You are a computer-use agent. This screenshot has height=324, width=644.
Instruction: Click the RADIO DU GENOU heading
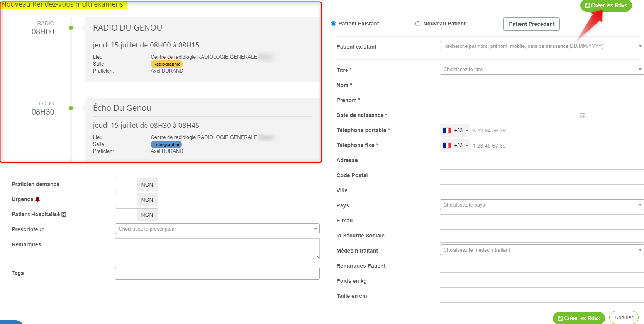pyautogui.click(x=127, y=28)
